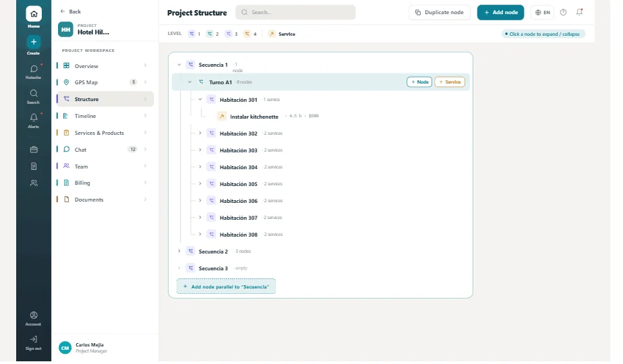
Task: Go to Home in the sidebar
Action: [34, 14]
